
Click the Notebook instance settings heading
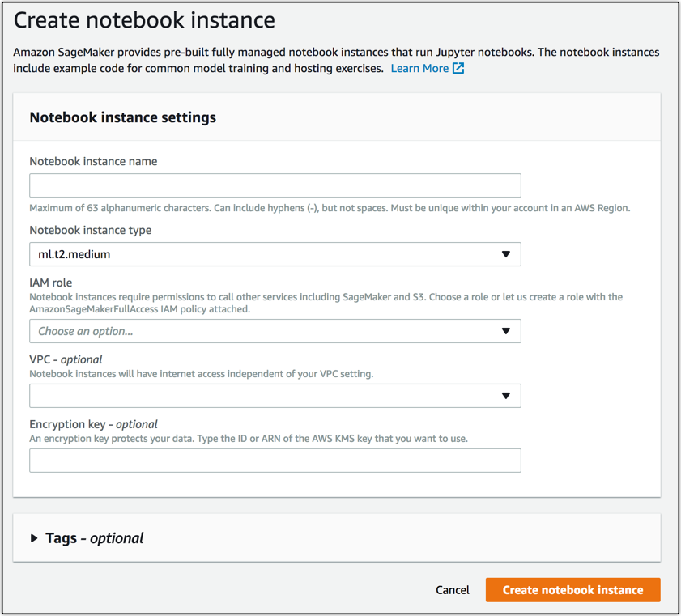coord(123,117)
